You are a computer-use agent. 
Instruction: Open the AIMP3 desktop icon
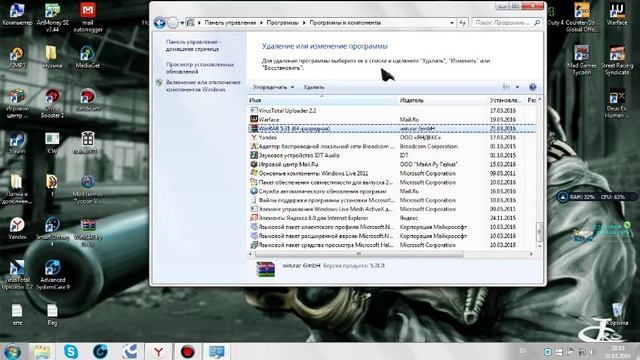(17, 57)
